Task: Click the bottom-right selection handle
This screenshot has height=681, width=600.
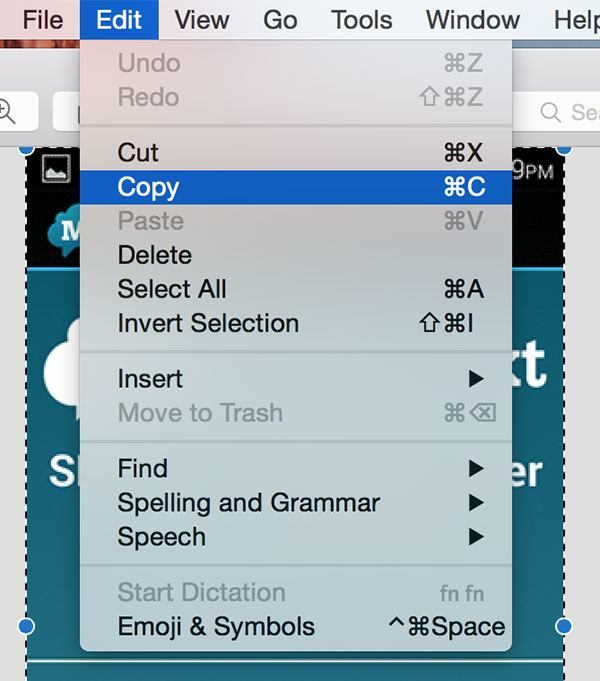Action: (564, 626)
